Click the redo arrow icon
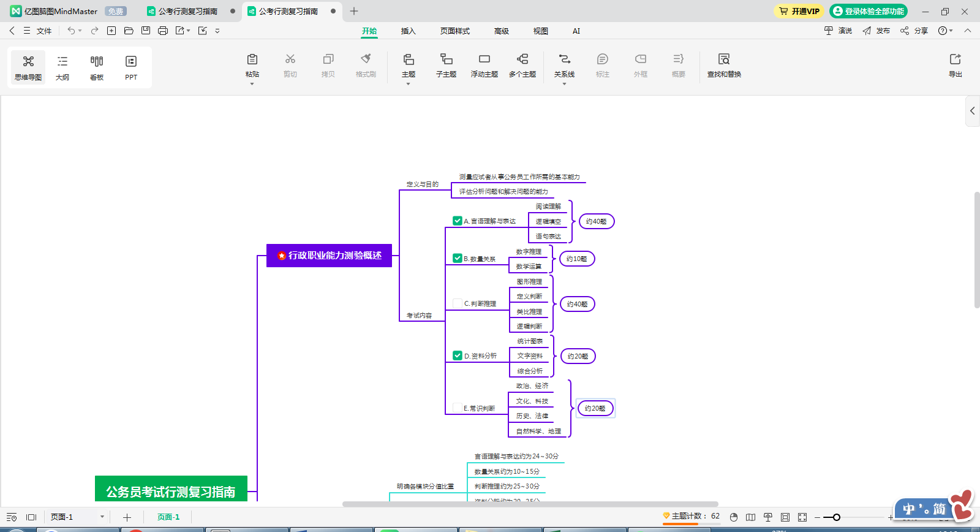This screenshot has width=980, height=532. click(x=94, y=31)
